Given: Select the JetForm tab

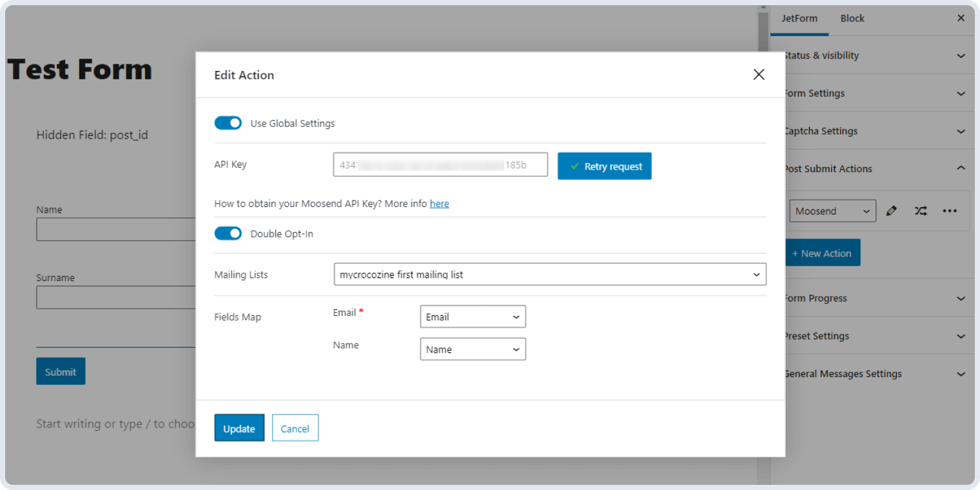Looking at the screenshot, I should click(799, 18).
